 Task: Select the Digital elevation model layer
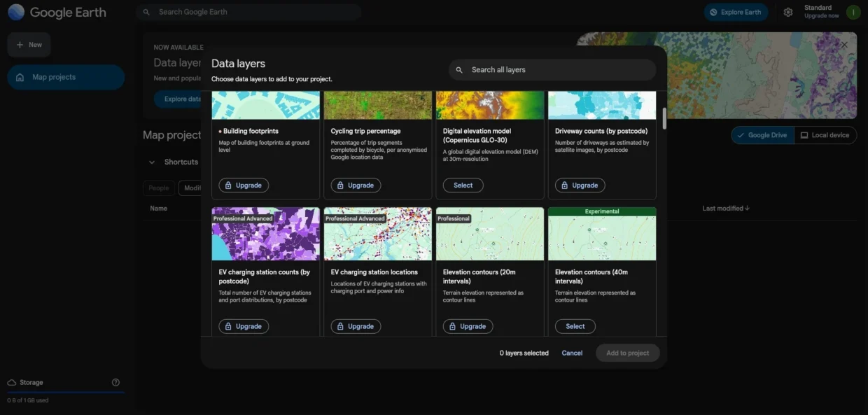(463, 185)
